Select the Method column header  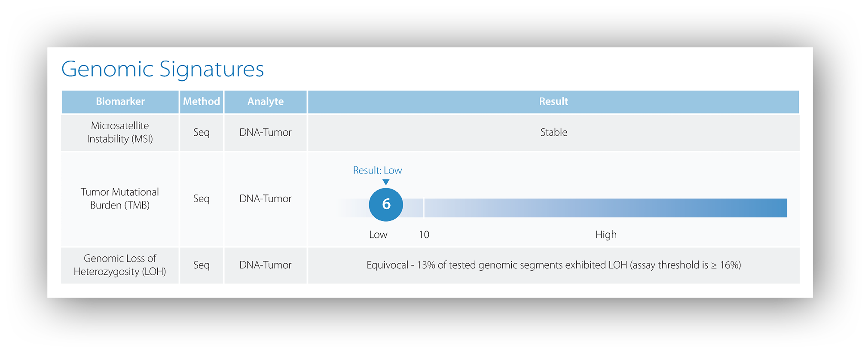click(201, 101)
